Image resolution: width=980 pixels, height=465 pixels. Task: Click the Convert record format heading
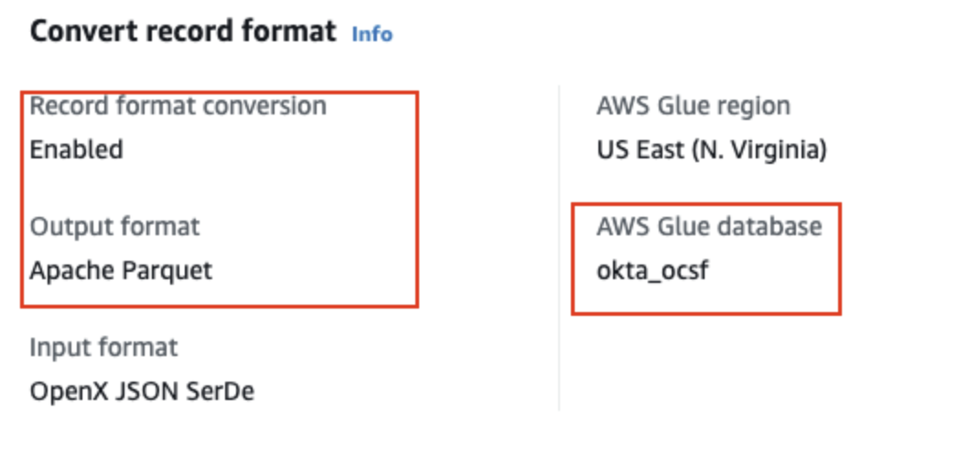point(183,32)
